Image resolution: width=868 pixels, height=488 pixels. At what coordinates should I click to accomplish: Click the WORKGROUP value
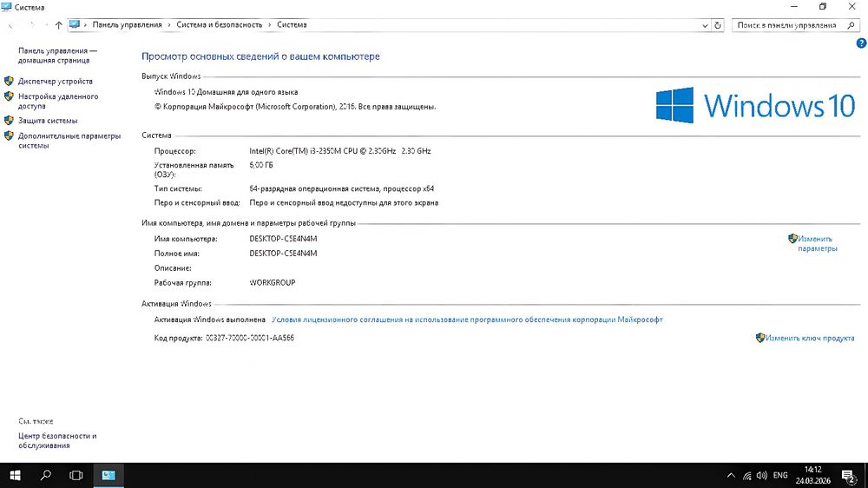coord(273,282)
